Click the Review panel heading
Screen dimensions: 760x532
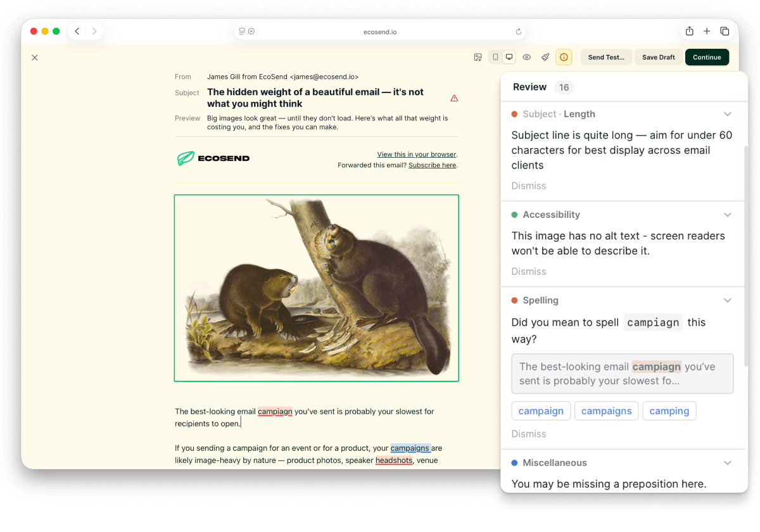click(x=529, y=87)
